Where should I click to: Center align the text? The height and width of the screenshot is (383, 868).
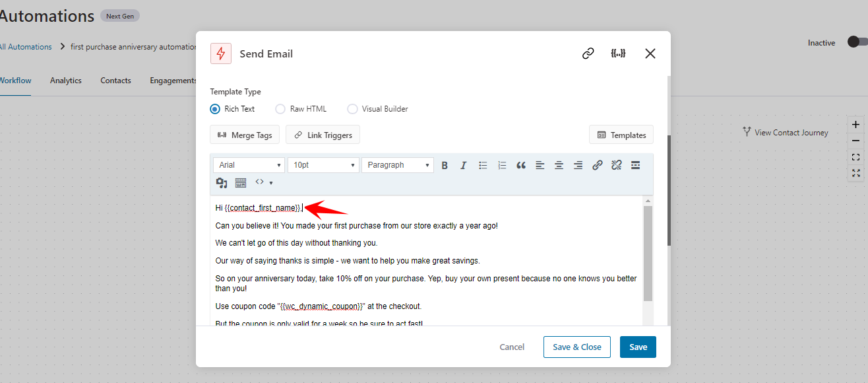[x=559, y=165]
